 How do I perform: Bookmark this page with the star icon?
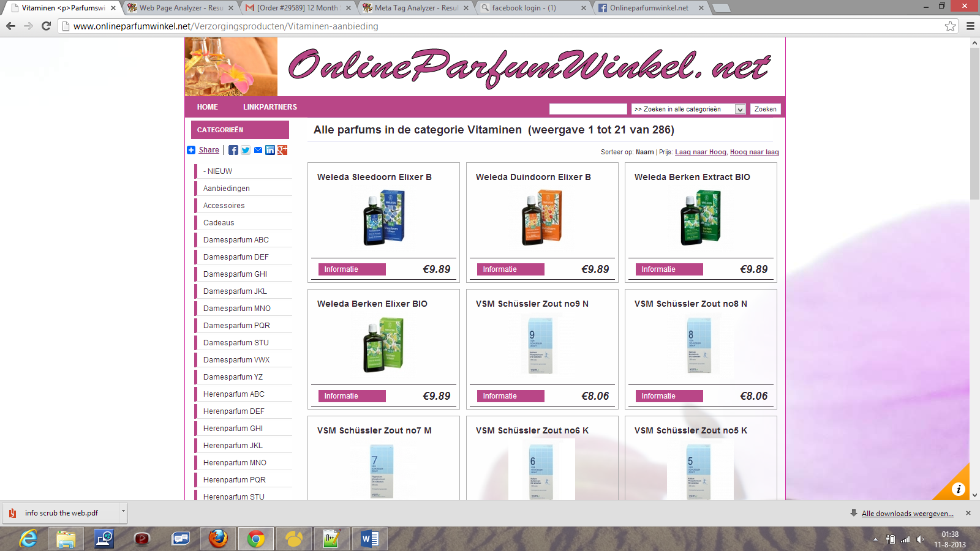(950, 26)
